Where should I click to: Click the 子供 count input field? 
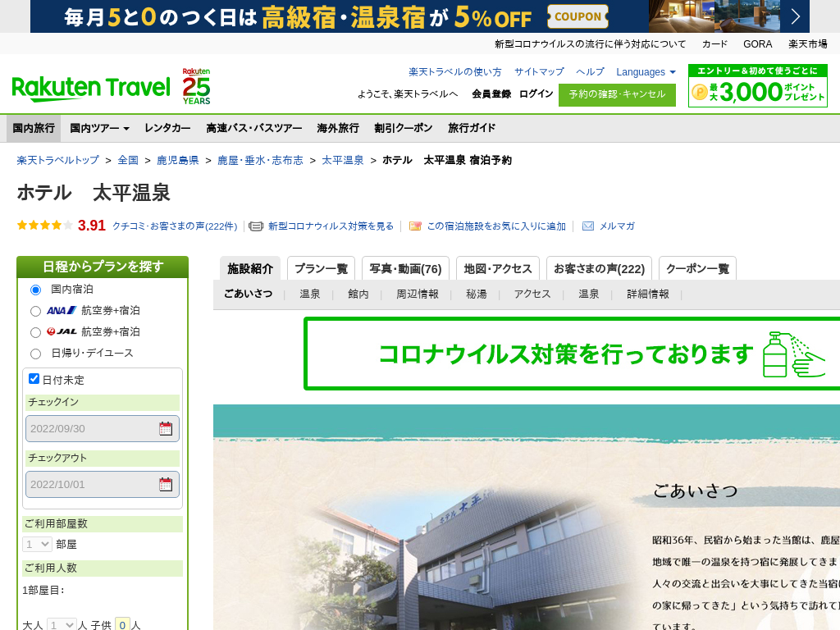[123, 625]
